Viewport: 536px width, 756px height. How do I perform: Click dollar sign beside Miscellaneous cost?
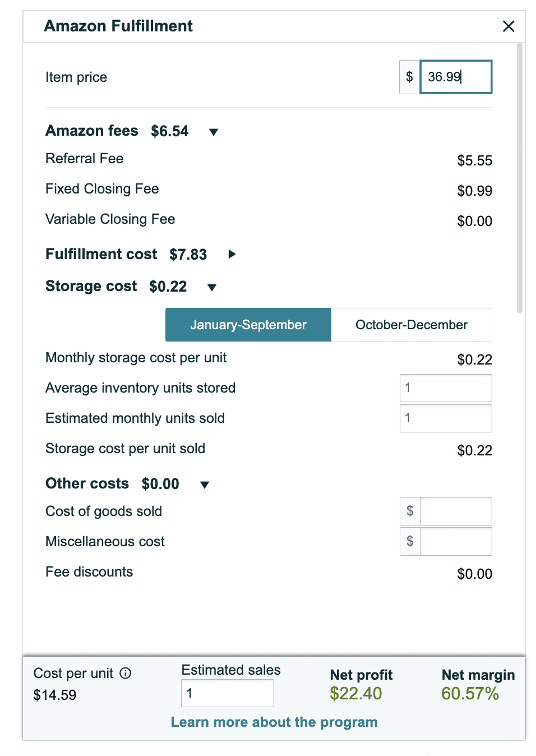click(410, 541)
